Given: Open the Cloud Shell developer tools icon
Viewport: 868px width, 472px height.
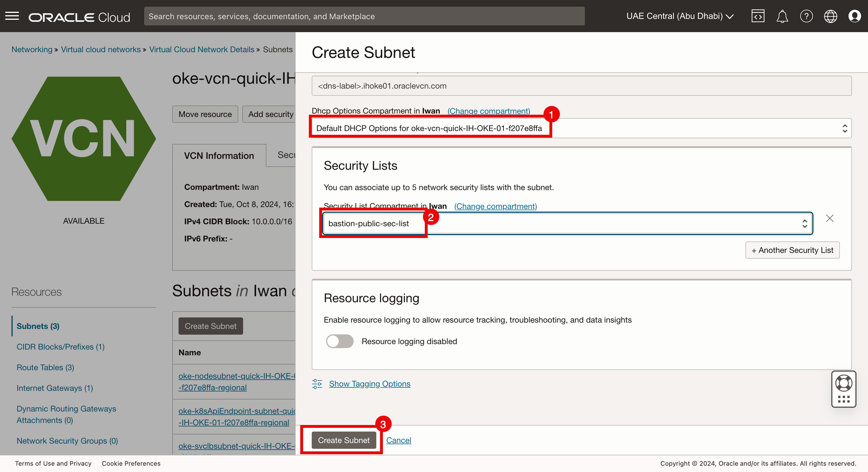Looking at the screenshot, I should [x=757, y=16].
